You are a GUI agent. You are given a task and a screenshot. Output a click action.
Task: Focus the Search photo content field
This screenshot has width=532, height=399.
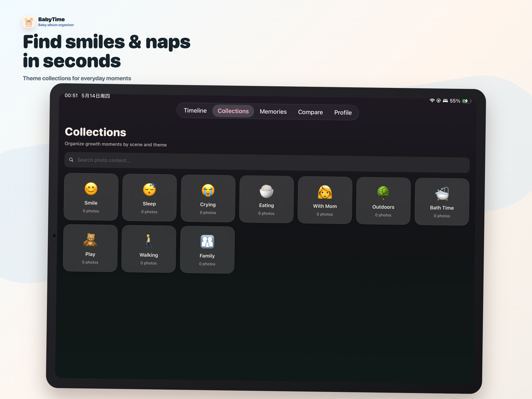[x=267, y=163]
